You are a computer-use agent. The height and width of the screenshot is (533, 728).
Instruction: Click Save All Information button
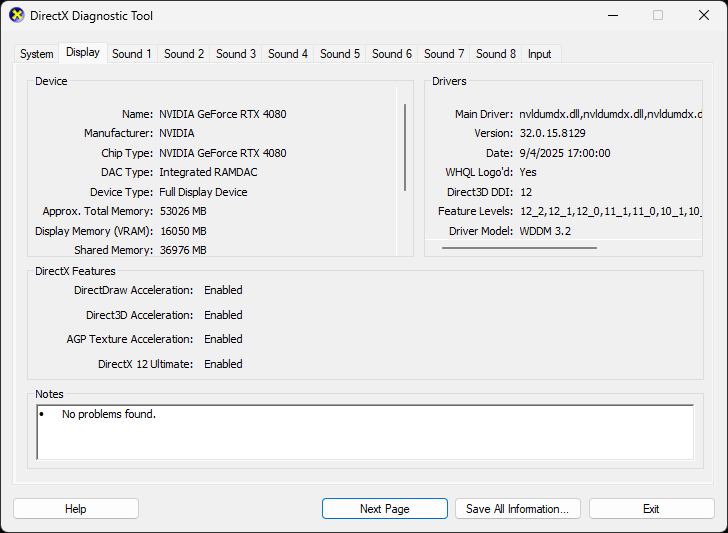(x=517, y=509)
